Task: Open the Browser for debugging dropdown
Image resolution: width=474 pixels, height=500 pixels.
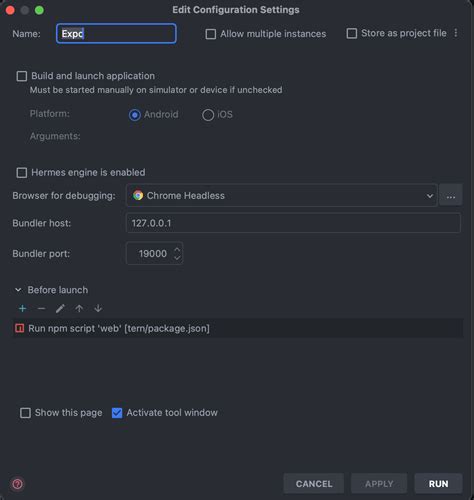Action: 282,195
